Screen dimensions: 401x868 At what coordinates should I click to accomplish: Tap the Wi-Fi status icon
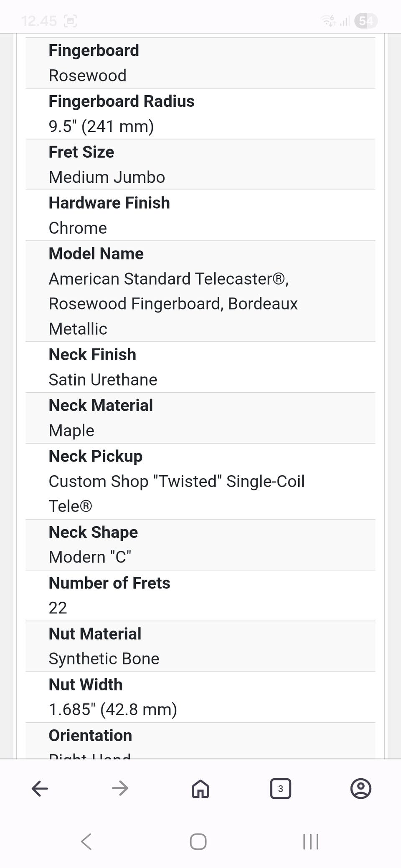[x=328, y=20]
